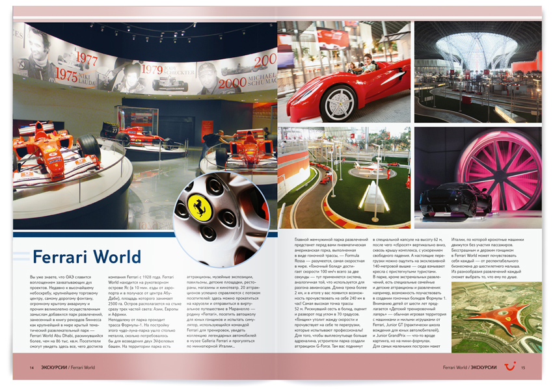Click the Ferrari World headline
The image size is (553, 392).
(87, 257)
